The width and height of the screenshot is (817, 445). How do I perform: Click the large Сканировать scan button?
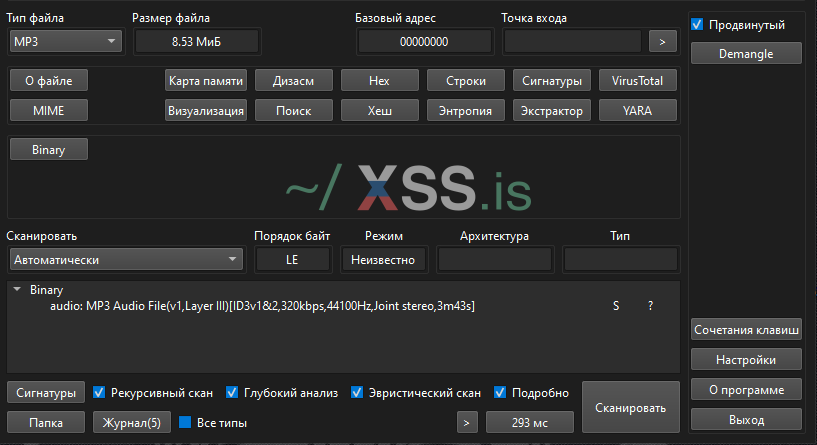pos(630,407)
